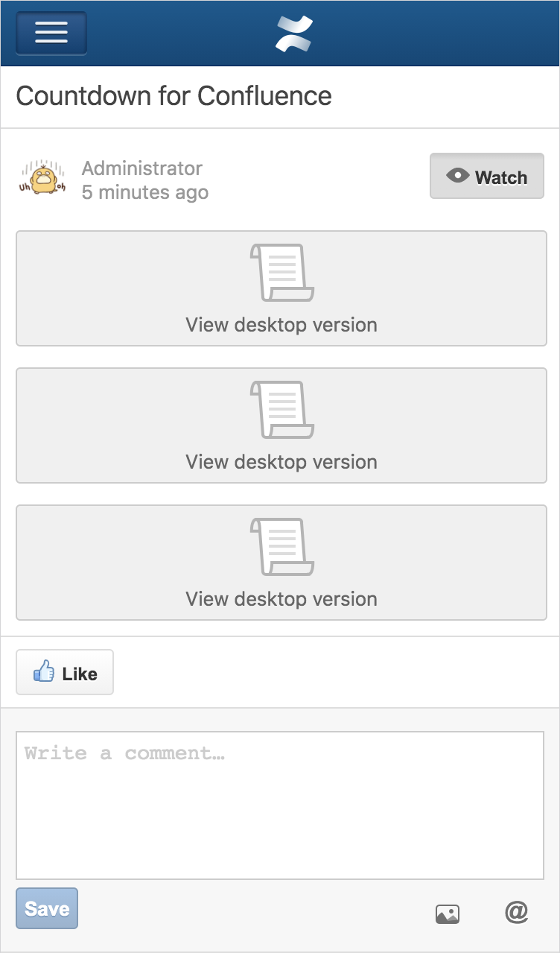The height and width of the screenshot is (953, 560).
Task: Open the first "View desktop version" text
Action: click(281, 325)
